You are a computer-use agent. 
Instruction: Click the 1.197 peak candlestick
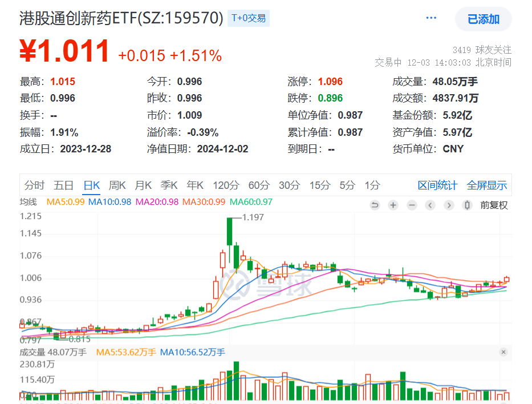229,231
